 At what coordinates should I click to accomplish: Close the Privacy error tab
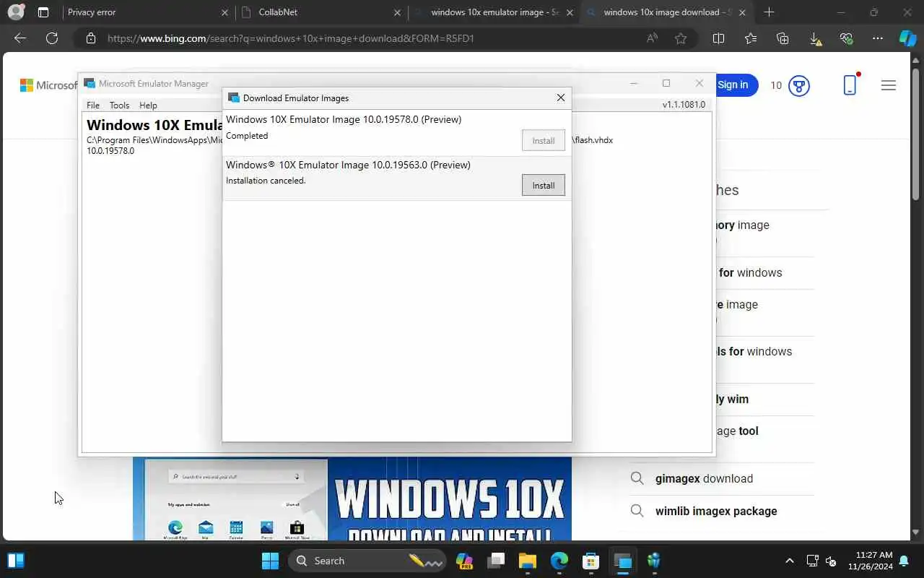tap(224, 12)
